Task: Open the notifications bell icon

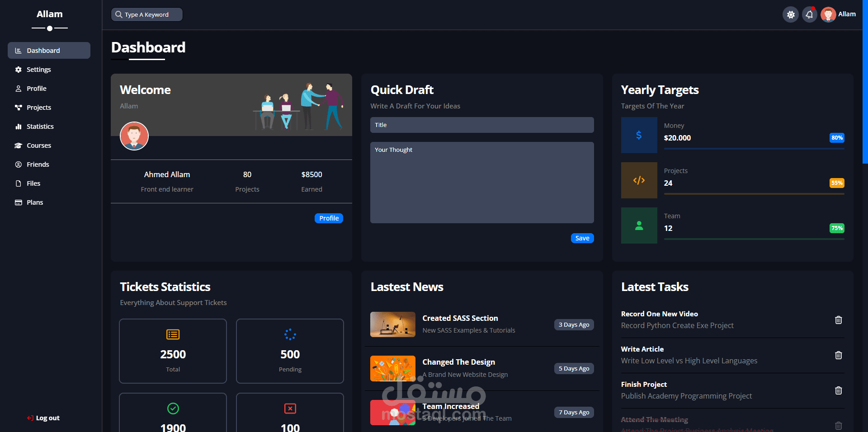Action: [810, 14]
